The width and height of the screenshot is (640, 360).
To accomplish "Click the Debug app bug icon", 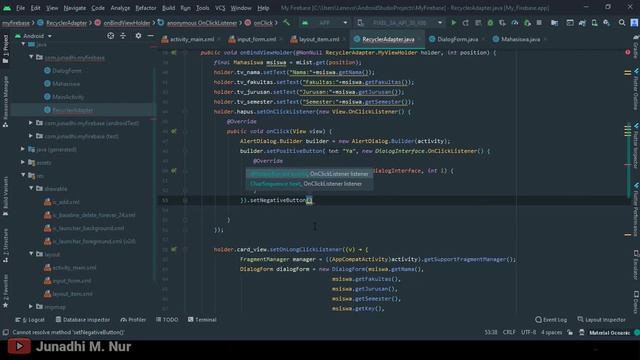I will [490, 23].
